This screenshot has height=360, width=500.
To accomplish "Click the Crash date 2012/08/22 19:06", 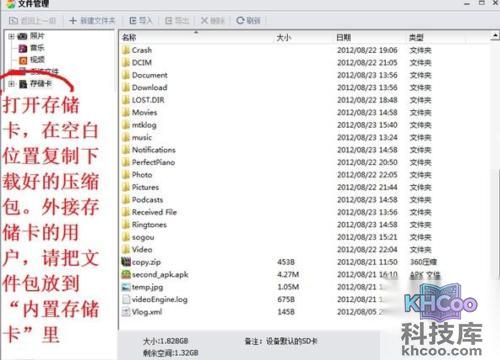I will pyautogui.click(x=367, y=50).
